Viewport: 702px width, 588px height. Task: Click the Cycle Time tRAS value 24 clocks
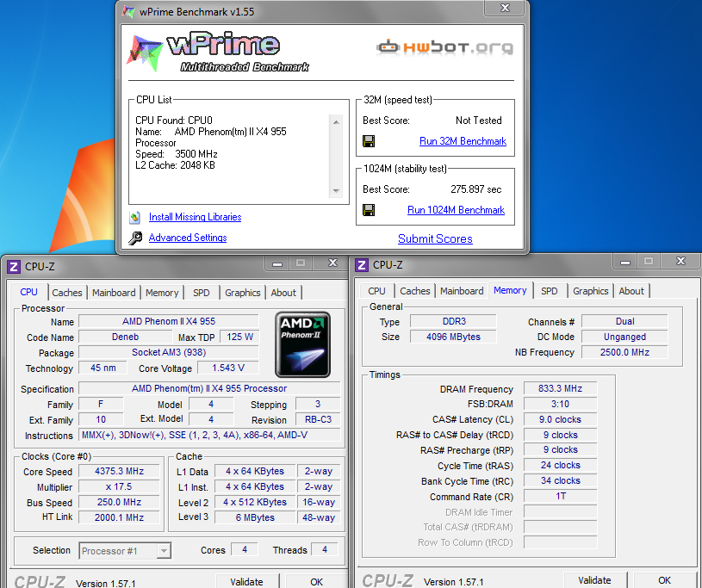[560, 466]
